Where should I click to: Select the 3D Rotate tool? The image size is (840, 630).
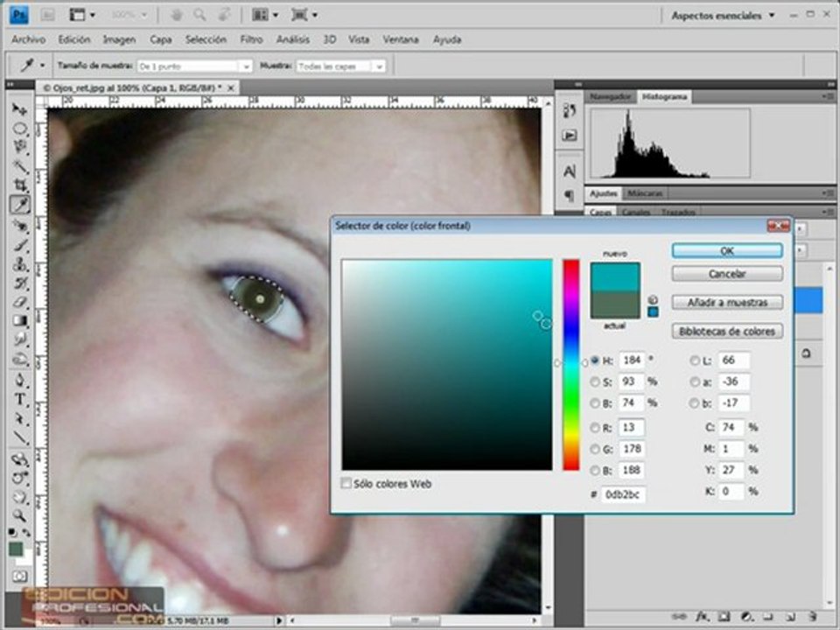tap(20, 458)
